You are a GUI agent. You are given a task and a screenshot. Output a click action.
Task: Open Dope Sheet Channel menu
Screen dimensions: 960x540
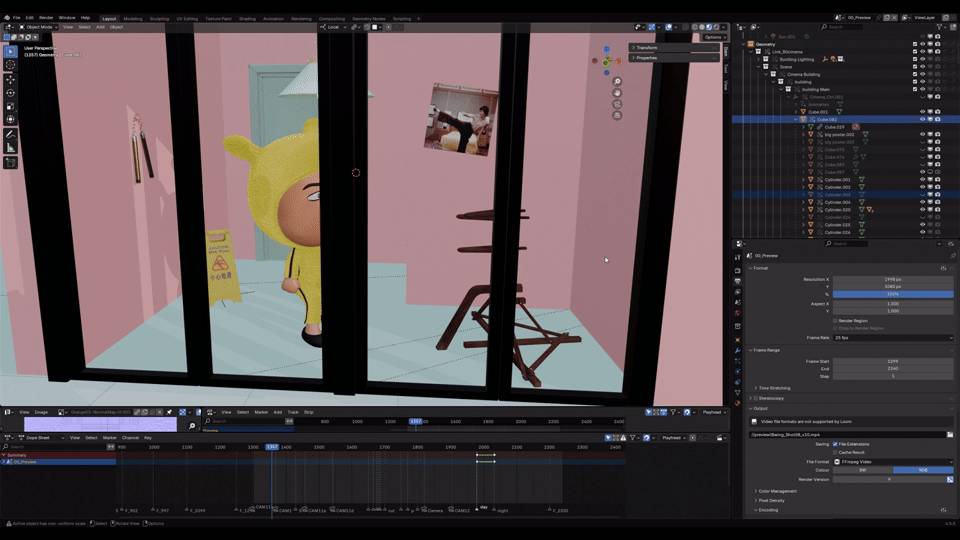(130, 438)
